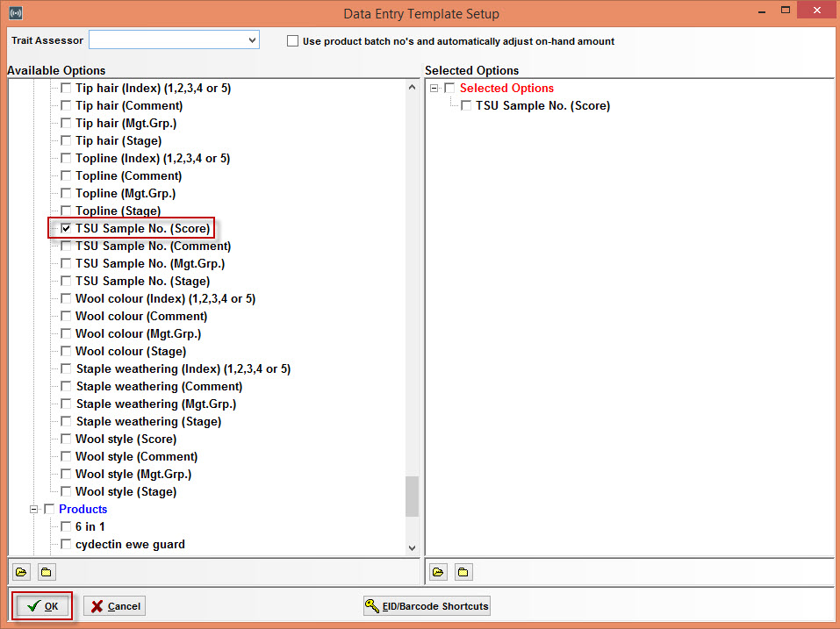
Task: Select the Tip hair (Stage) row
Action: pyautogui.click(x=118, y=140)
